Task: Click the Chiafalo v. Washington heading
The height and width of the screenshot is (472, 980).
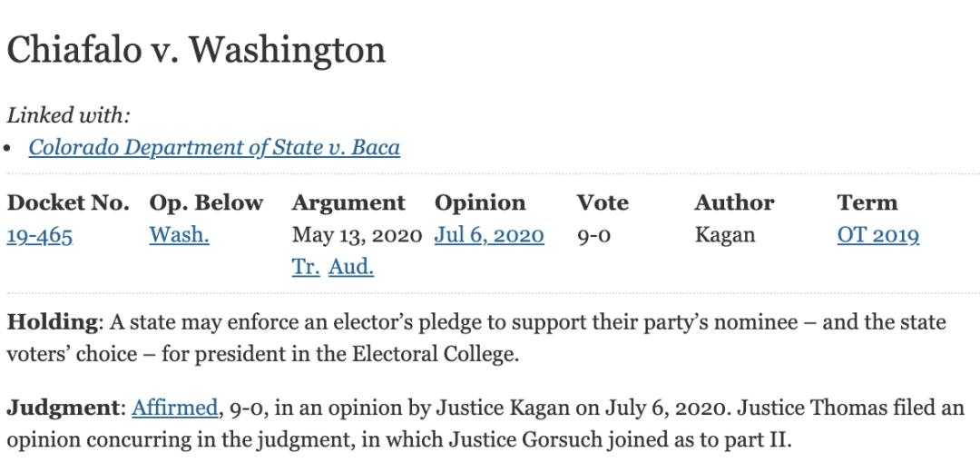Action: click(196, 49)
